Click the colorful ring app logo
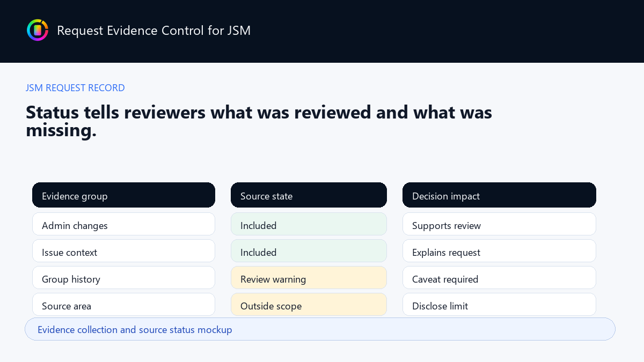Viewport: 644px width, 362px height. tap(38, 30)
